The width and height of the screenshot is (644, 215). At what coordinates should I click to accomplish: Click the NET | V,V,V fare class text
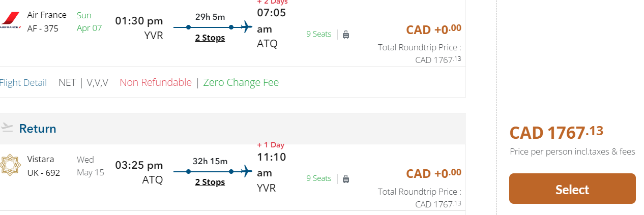pos(83,82)
